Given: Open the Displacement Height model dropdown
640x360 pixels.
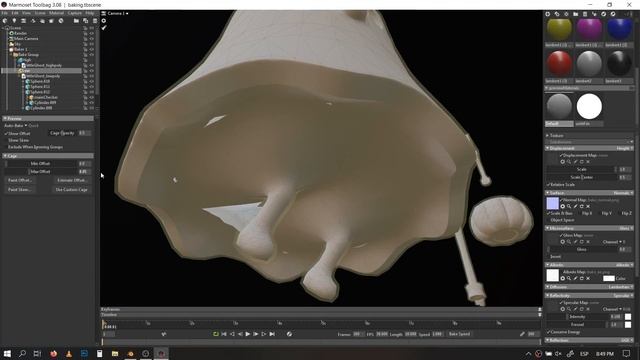Looking at the screenshot, I should (x=624, y=148).
